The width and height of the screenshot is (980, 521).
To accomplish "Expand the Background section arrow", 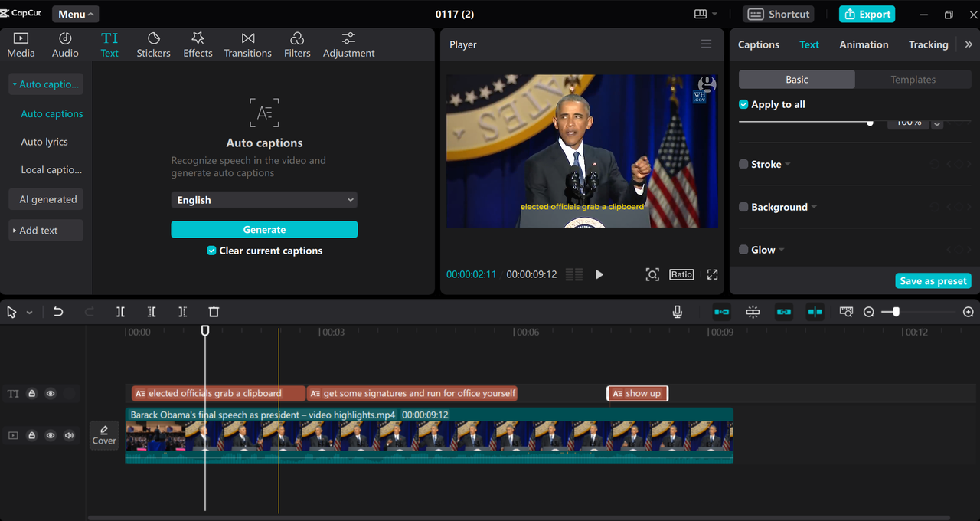I will [814, 208].
